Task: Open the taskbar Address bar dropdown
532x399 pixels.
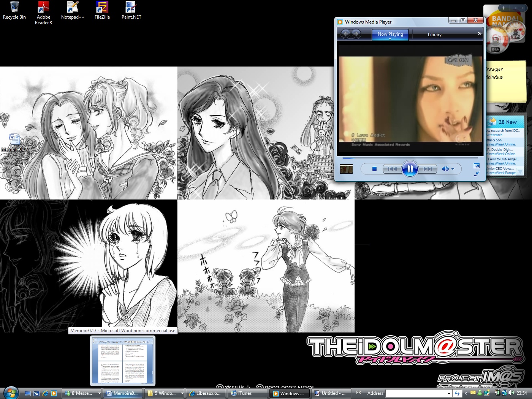Action: coord(449,394)
